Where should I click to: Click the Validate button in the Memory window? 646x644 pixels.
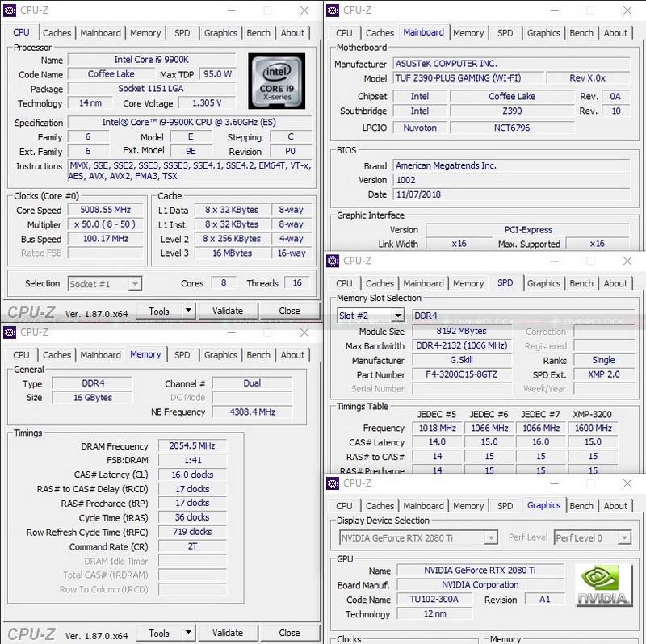pos(228,633)
